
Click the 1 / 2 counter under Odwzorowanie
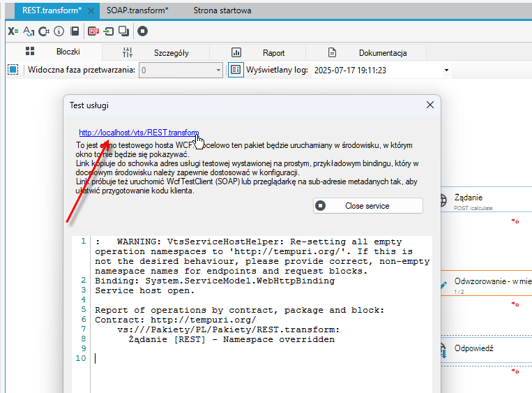coord(459,292)
